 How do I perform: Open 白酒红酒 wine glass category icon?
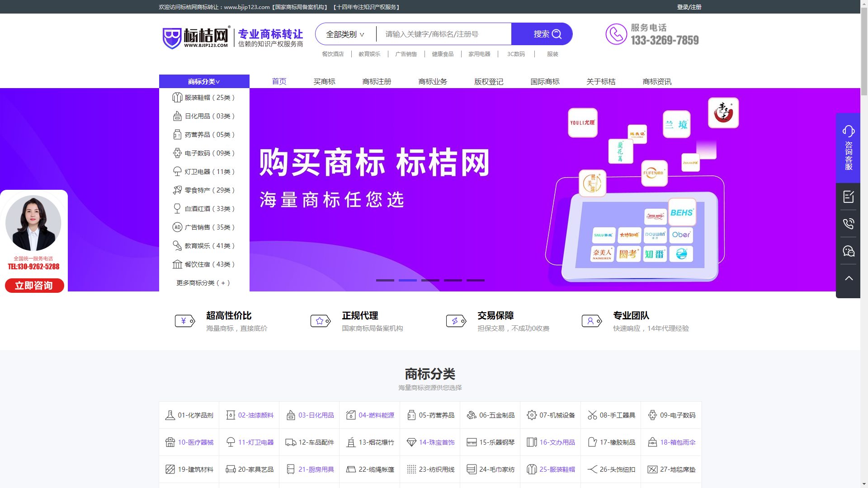click(x=177, y=208)
